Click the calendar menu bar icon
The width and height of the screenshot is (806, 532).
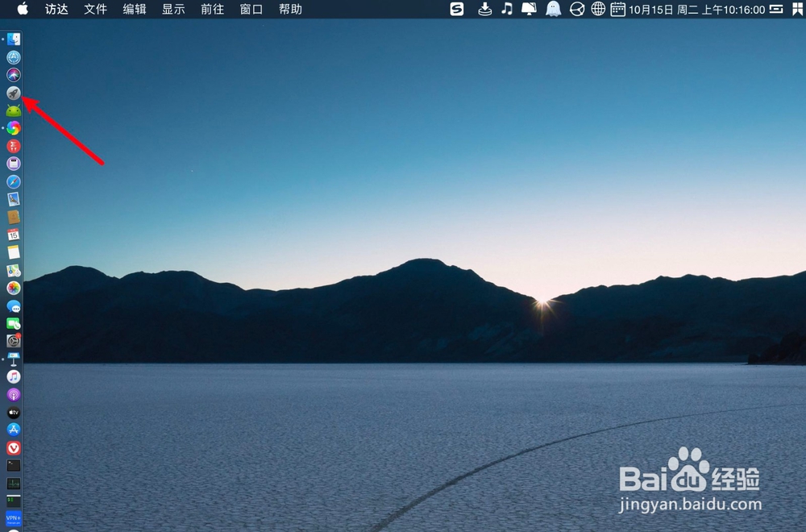[x=618, y=9]
